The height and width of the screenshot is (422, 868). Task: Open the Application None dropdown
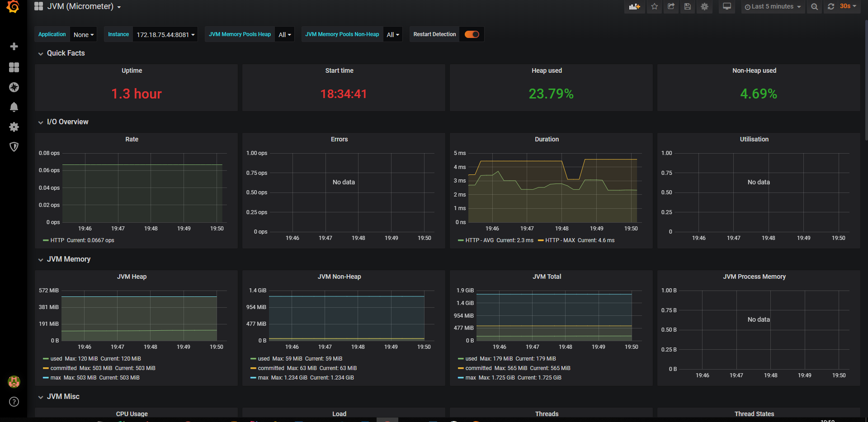[84, 34]
